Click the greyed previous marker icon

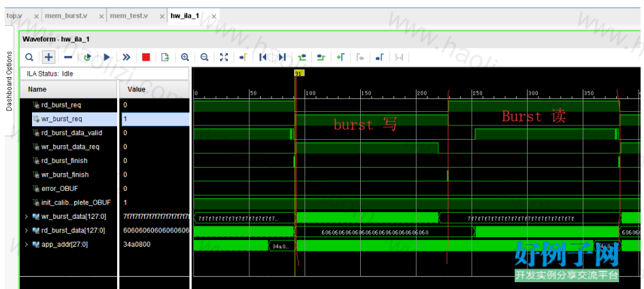pyautogui.click(x=360, y=57)
